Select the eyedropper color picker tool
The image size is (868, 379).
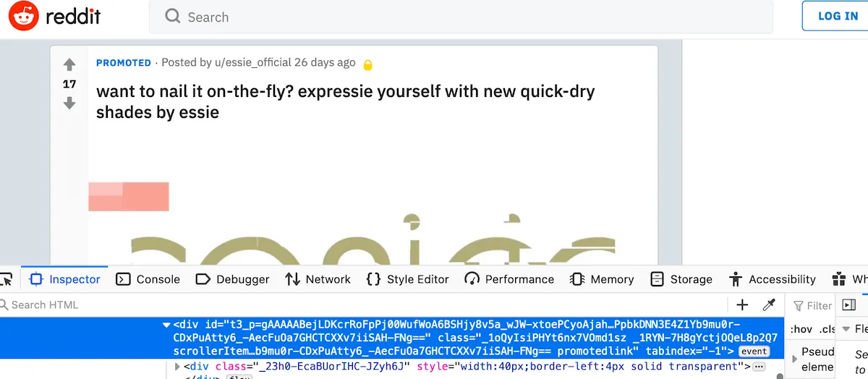tap(770, 305)
